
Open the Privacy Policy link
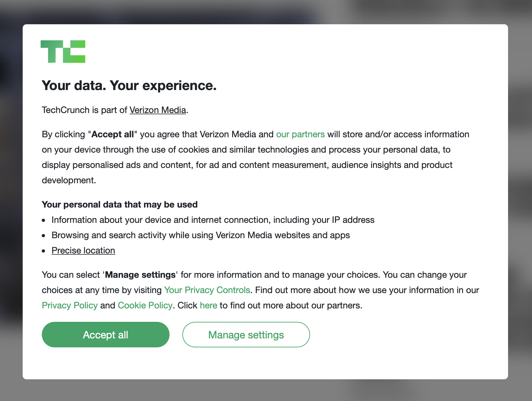pyautogui.click(x=70, y=306)
